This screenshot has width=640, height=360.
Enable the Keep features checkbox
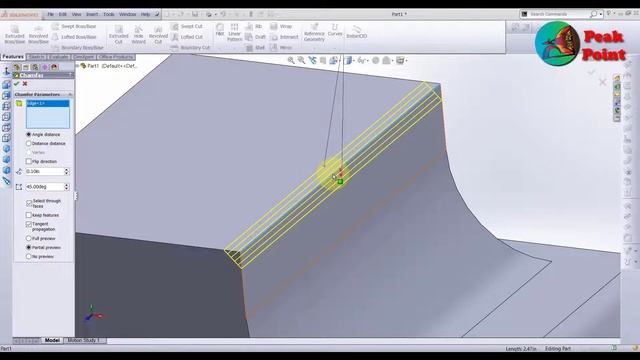(x=29, y=215)
